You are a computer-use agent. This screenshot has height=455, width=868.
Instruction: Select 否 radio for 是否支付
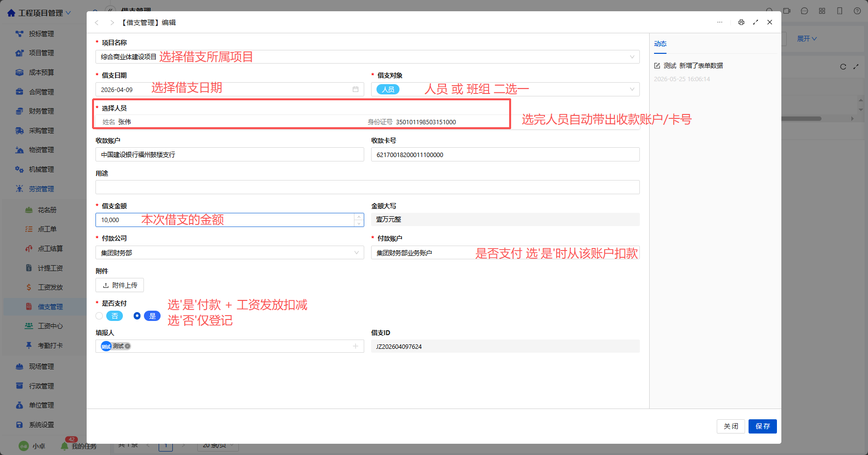point(99,316)
